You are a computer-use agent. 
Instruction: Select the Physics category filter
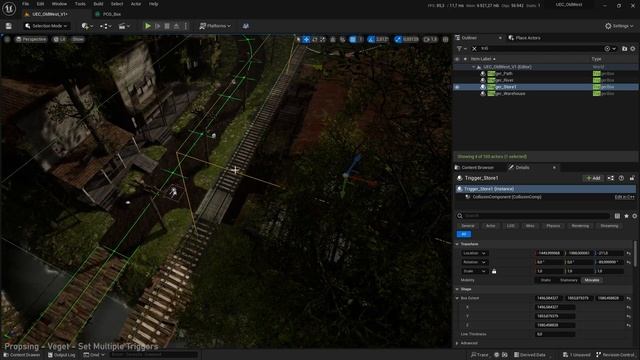coord(553,226)
